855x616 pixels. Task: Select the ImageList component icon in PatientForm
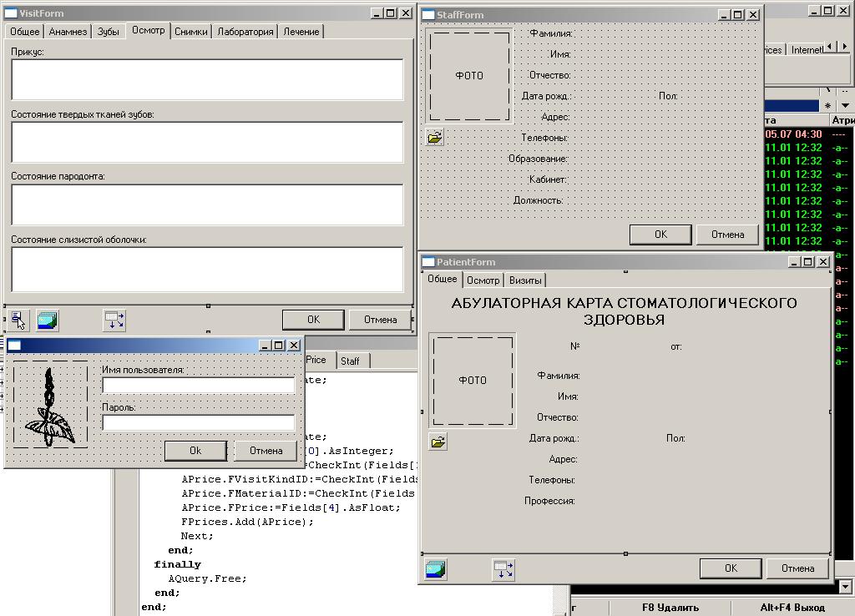[436, 569]
